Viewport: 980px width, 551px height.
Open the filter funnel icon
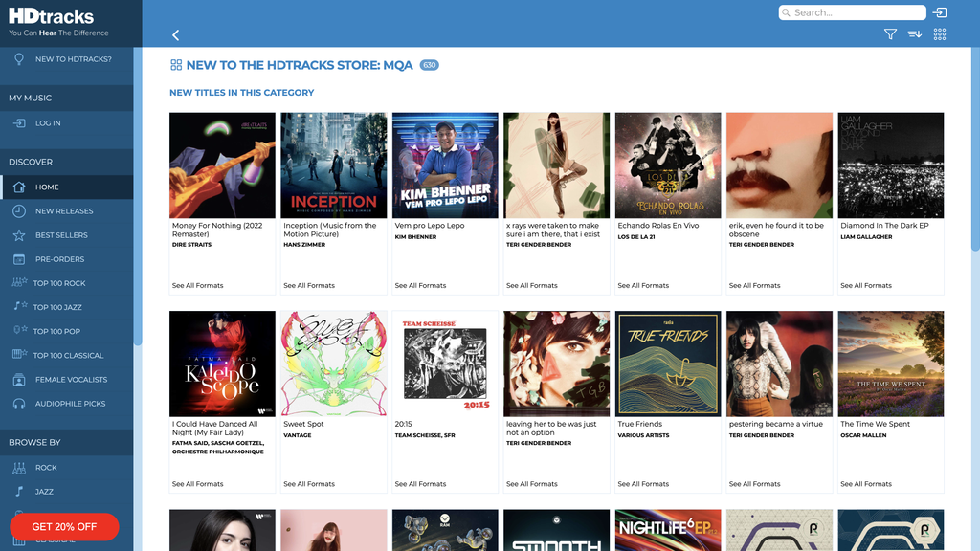(x=890, y=33)
